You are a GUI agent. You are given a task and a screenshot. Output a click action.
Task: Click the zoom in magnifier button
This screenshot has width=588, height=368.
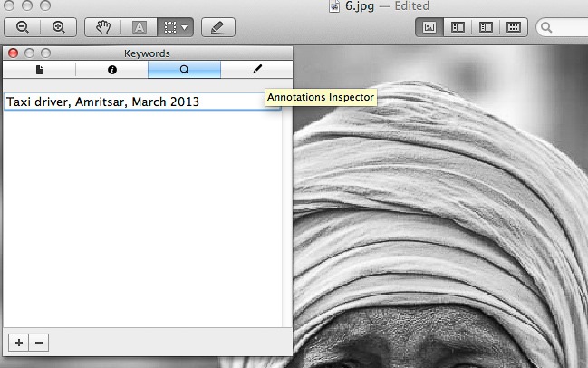pos(58,27)
